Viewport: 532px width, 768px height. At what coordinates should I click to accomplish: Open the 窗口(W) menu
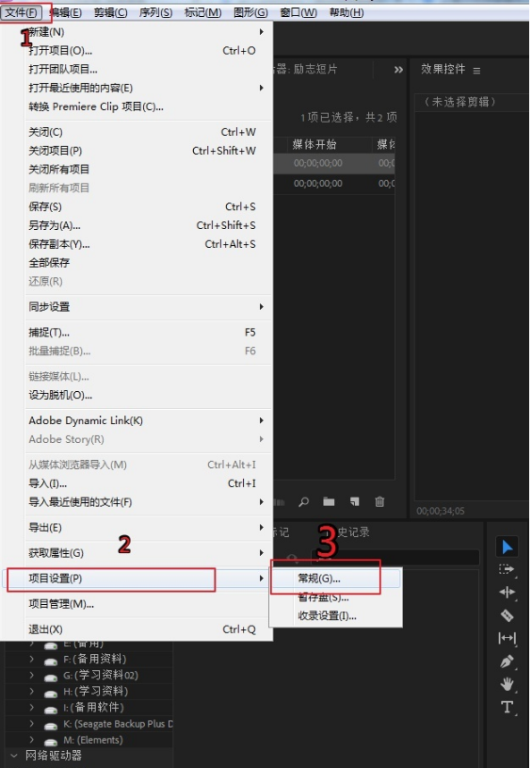tap(298, 12)
